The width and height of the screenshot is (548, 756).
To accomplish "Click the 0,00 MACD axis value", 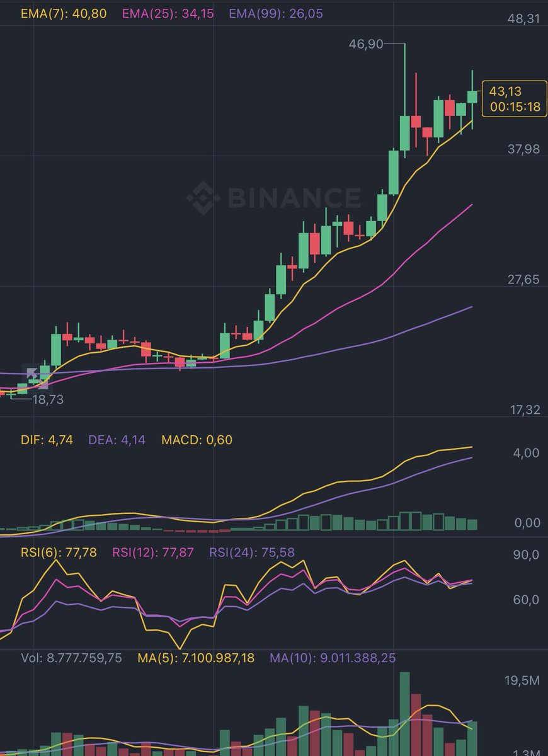I will [x=527, y=523].
